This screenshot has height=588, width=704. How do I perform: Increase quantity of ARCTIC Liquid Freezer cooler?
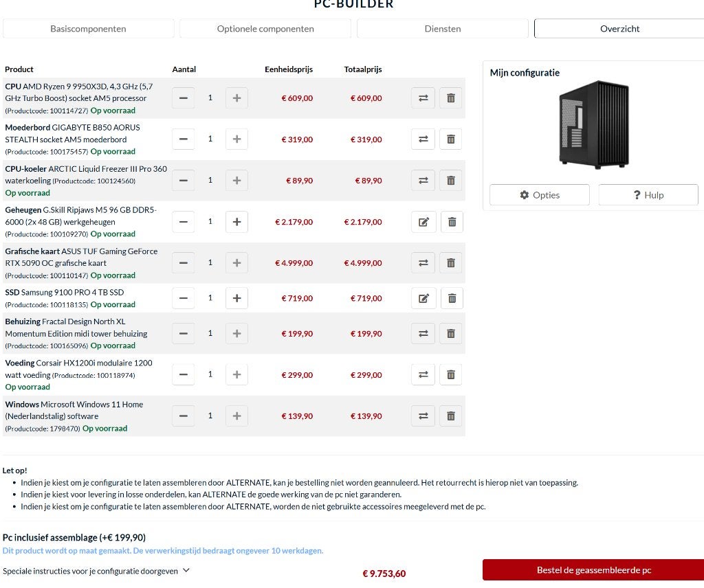pos(236,180)
